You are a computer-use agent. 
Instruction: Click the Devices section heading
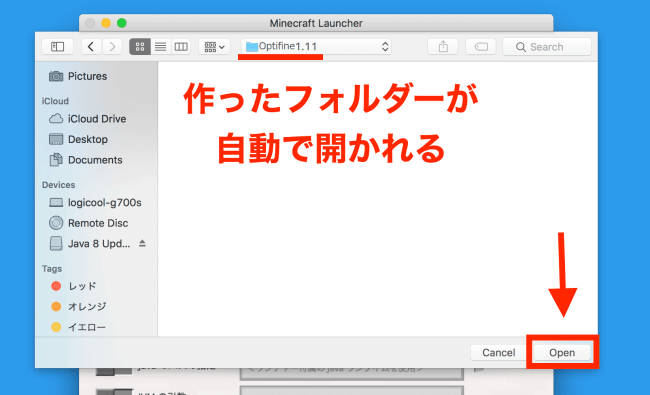pyautogui.click(x=58, y=185)
